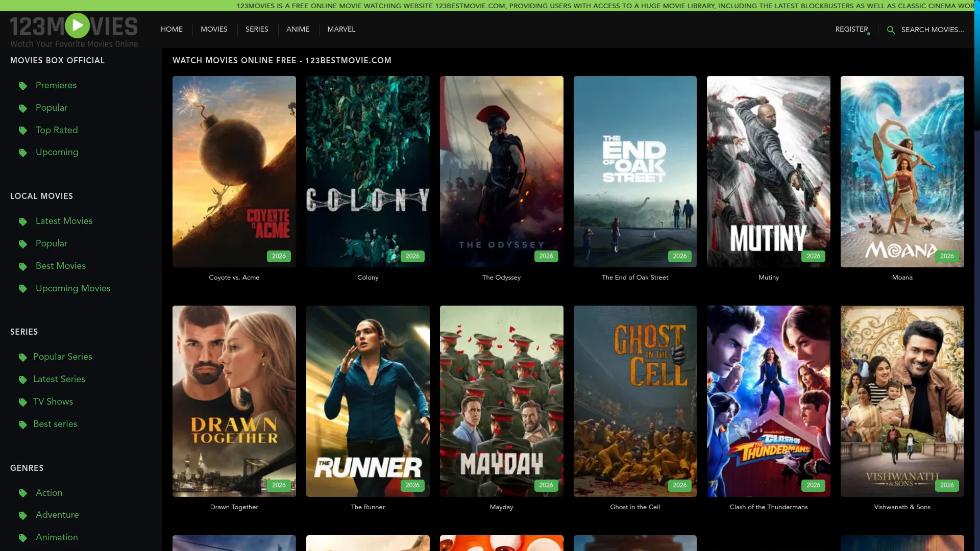Open the Best series link

point(55,424)
